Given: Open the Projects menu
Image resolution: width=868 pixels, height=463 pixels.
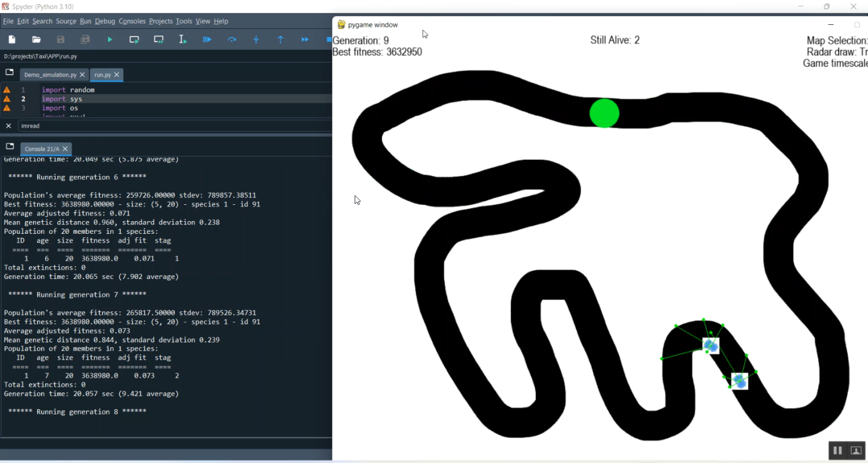Looking at the screenshot, I should (160, 21).
